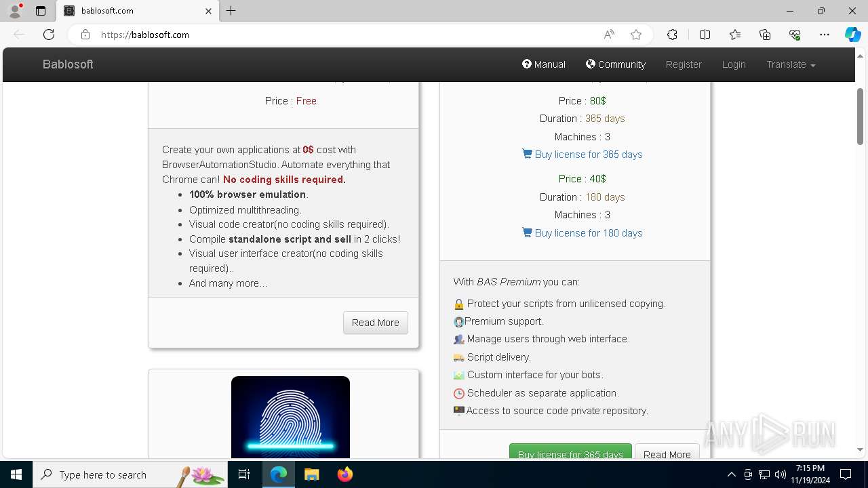
Task: Select the 'Price : 80$' text
Action: click(x=583, y=101)
